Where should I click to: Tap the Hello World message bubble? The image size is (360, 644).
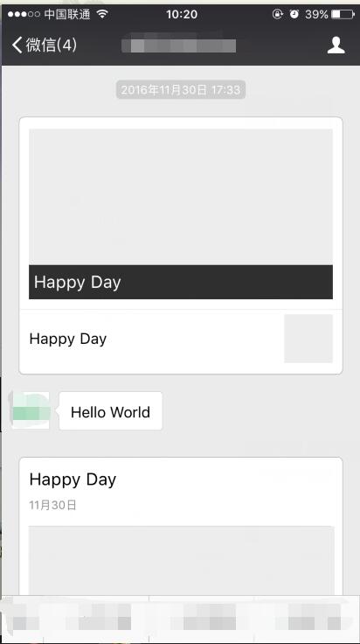point(111,411)
